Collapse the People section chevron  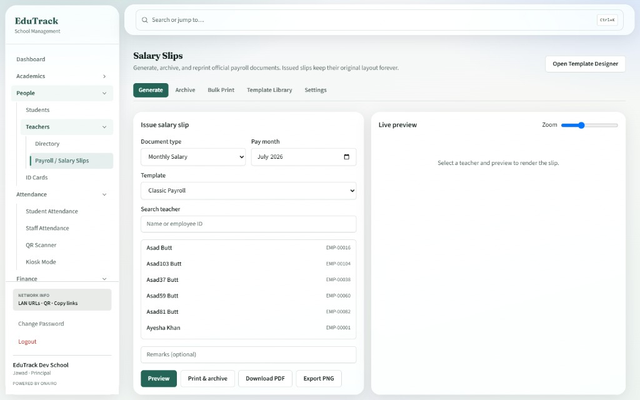coord(104,93)
